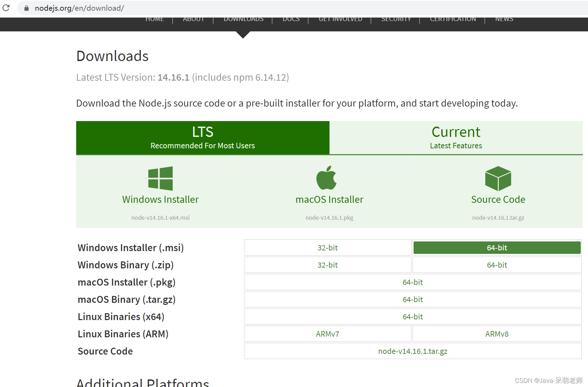The width and height of the screenshot is (588, 387).
Task: Click node-v14.16.1.pkg filename
Action: [x=330, y=218]
